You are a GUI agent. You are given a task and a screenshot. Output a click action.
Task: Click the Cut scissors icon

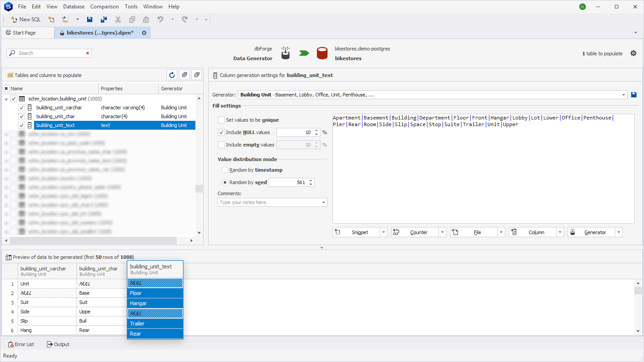(x=118, y=19)
